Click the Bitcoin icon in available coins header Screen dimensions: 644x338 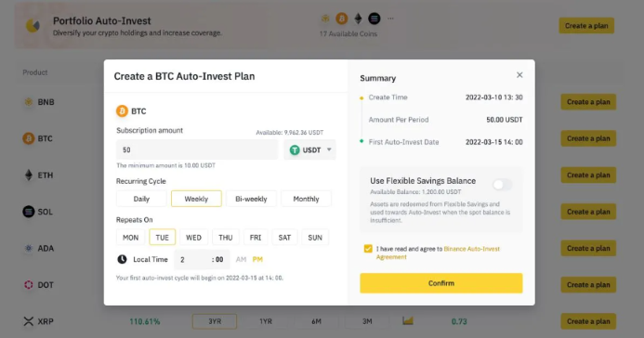pyautogui.click(x=342, y=19)
